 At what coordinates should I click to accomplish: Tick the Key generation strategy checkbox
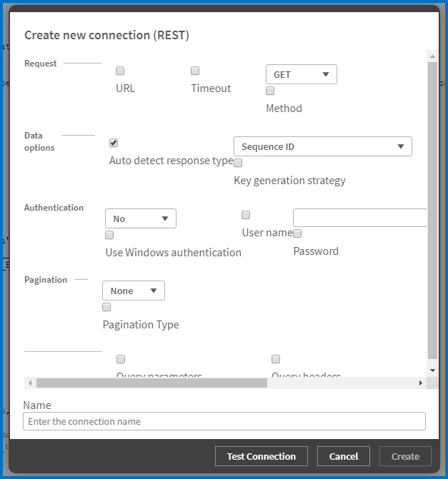click(x=238, y=163)
